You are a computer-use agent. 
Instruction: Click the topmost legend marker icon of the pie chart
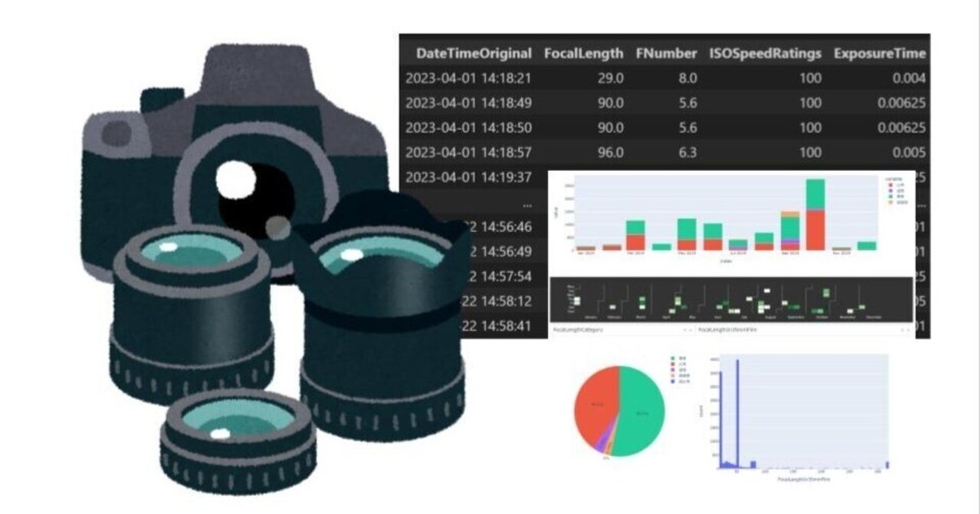coord(672,357)
